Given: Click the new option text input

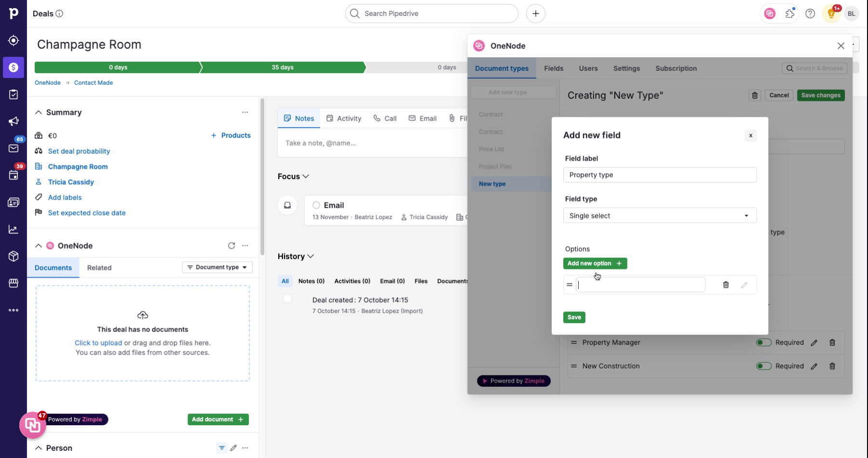Looking at the screenshot, I should point(641,284).
